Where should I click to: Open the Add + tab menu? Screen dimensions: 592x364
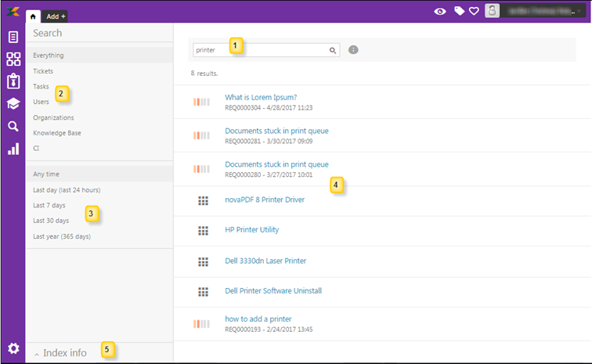(x=55, y=16)
